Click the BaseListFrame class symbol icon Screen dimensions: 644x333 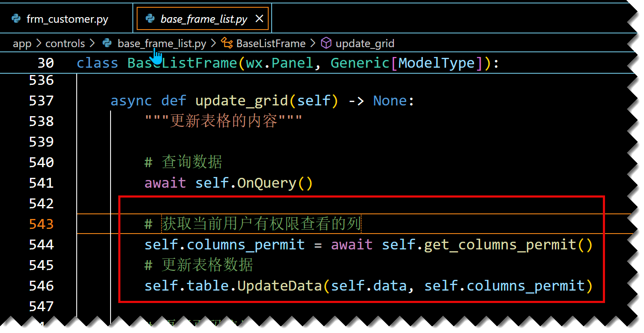(x=227, y=43)
